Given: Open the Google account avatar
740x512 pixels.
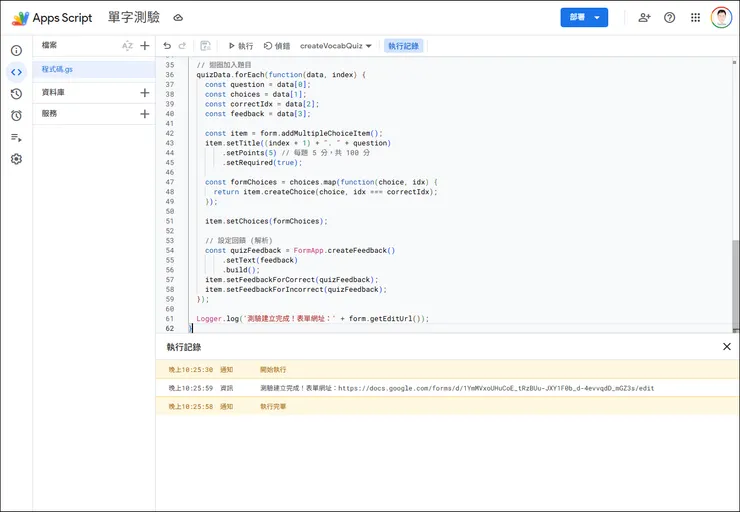Looking at the screenshot, I should pos(721,18).
